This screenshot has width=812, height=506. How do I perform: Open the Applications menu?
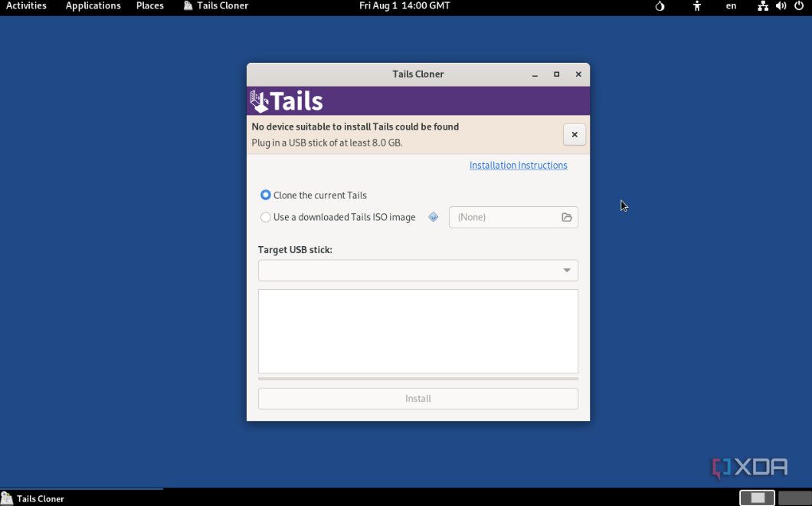point(93,6)
